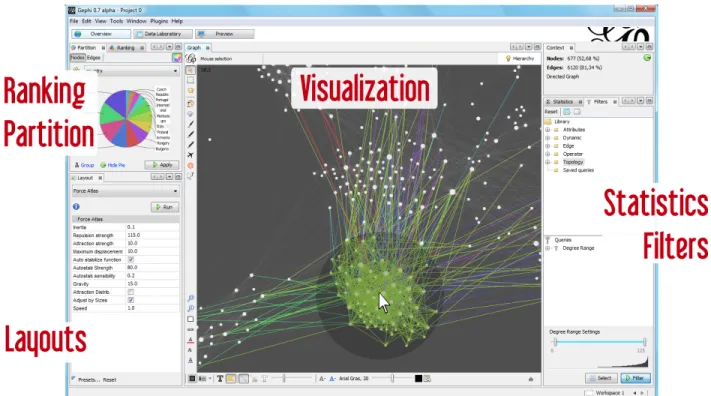
Task: Click the bottom A label icon in the left toolbar
Action: 190,361
